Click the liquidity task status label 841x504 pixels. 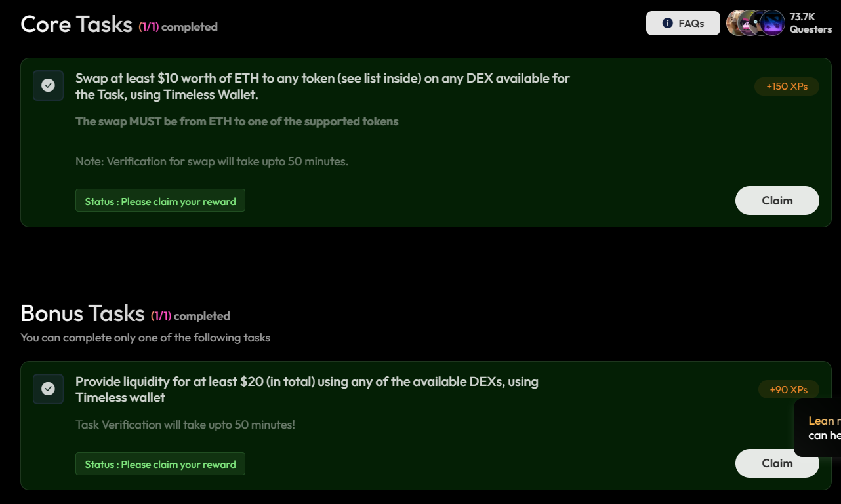pyautogui.click(x=160, y=464)
